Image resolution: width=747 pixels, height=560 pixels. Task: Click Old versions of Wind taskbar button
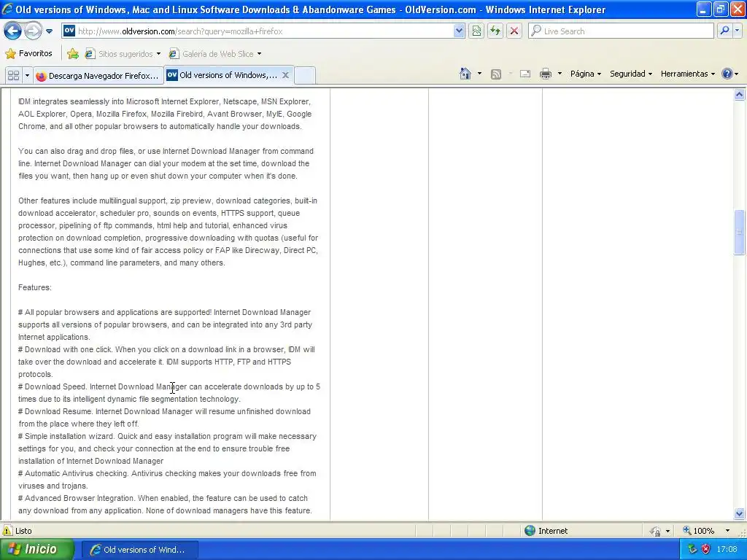[139, 550]
